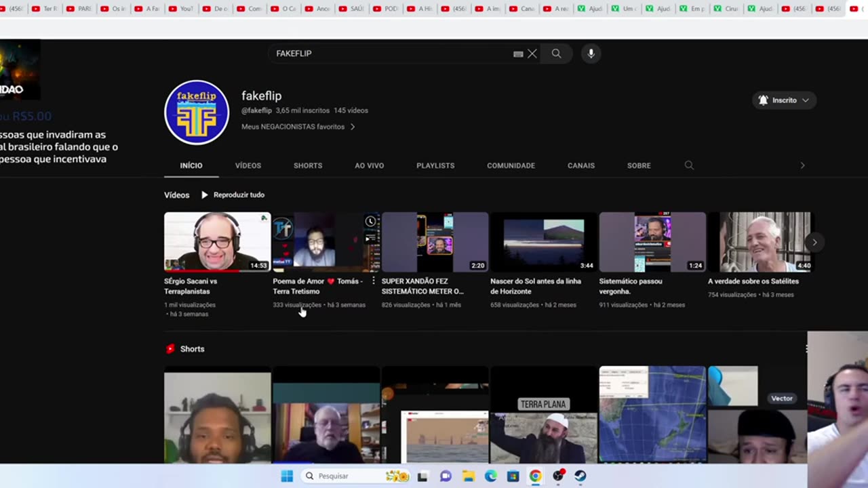The image size is (868, 488).
Task: Open video title SErgio Sacani vs Terraplanistas
Action: pos(191,286)
